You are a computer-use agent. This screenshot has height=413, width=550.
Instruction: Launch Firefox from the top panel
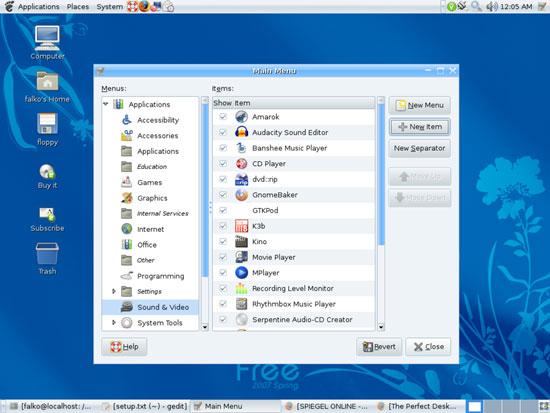point(144,6)
